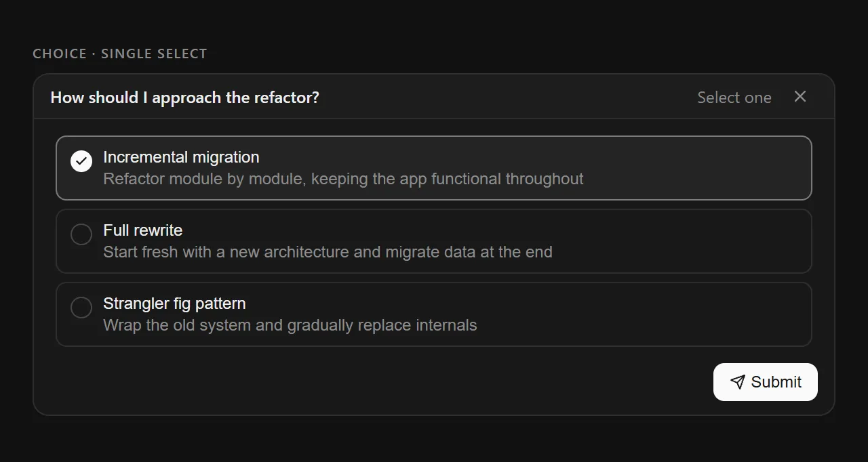The image size is (868, 462).
Task: Click the paper plane icon on Submit
Action: coord(737,382)
